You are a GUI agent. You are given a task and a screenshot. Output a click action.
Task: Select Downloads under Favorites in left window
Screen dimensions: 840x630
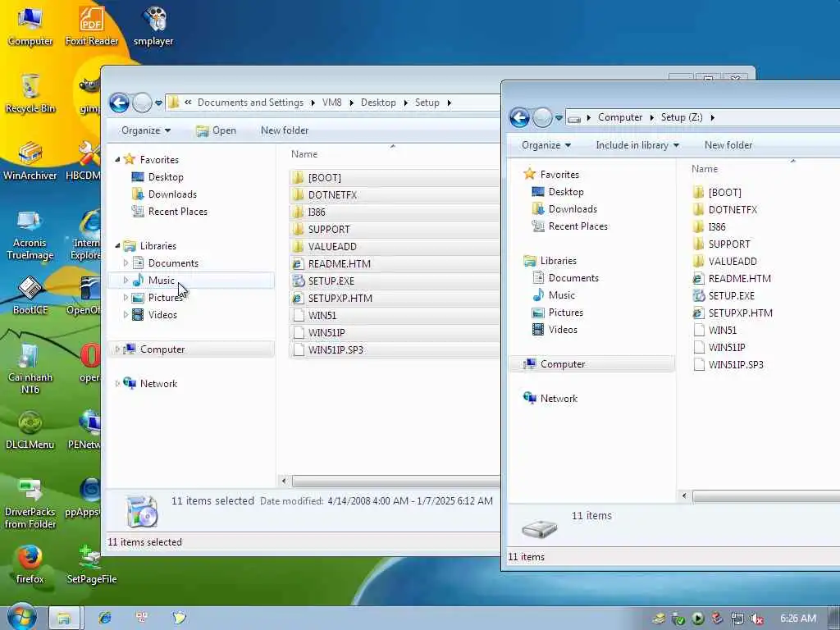click(172, 194)
